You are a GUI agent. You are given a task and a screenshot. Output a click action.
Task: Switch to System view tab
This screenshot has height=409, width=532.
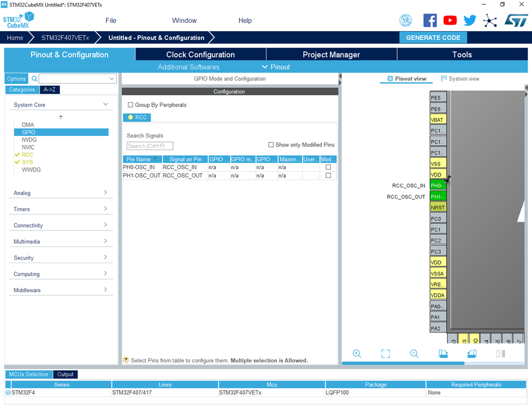pyautogui.click(x=460, y=79)
